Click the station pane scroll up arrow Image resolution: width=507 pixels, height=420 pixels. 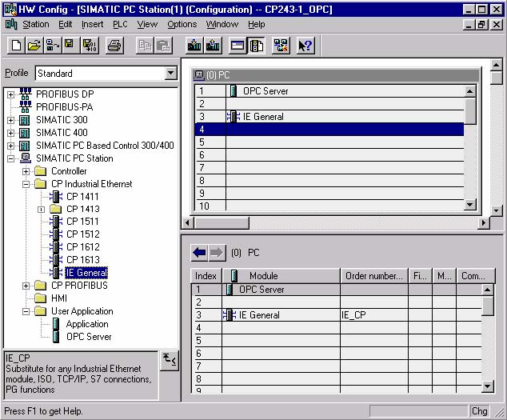click(x=497, y=65)
